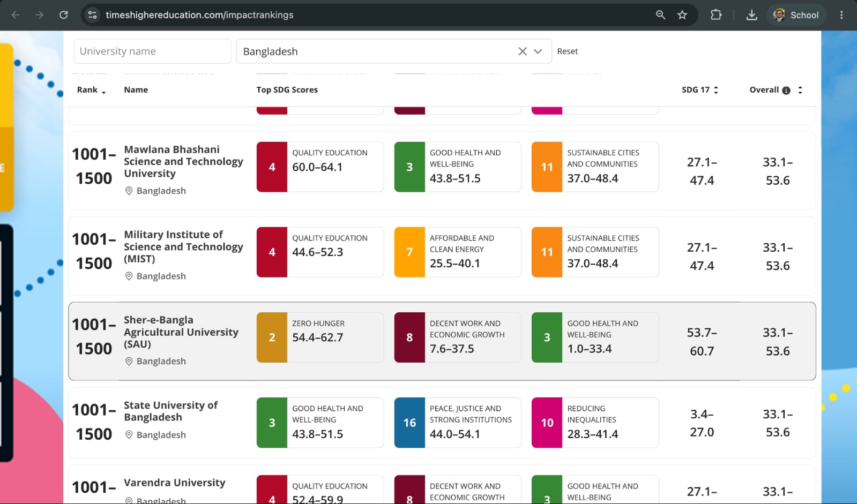Go back to the previous page
The width and height of the screenshot is (857, 504).
coord(16,15)
